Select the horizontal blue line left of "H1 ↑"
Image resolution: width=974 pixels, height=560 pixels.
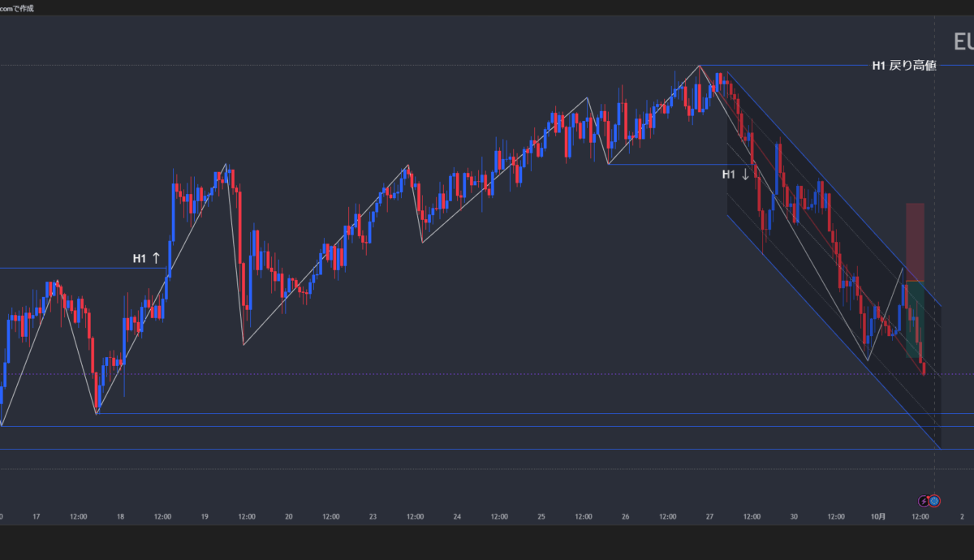point(65,268)
